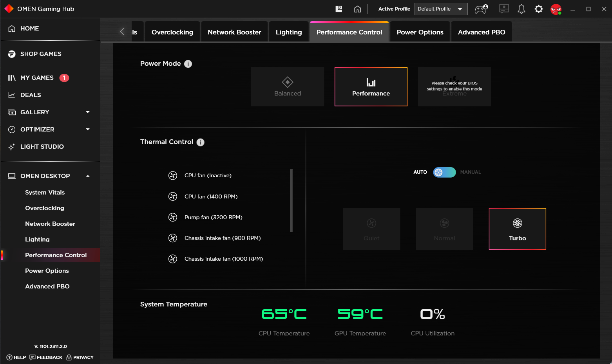
Task: Select the Performance power mode
Action: [371, 86]
